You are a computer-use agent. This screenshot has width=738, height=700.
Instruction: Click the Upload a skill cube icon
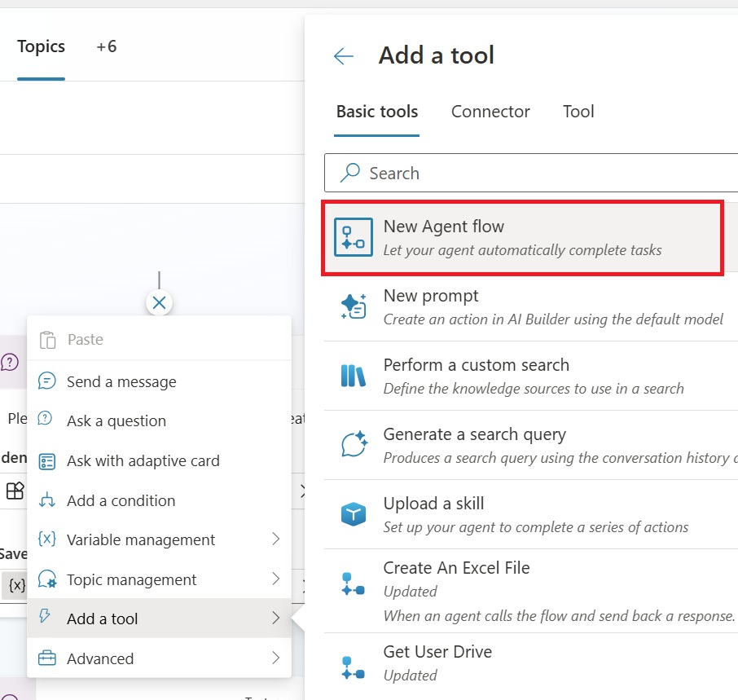(354, 514)
